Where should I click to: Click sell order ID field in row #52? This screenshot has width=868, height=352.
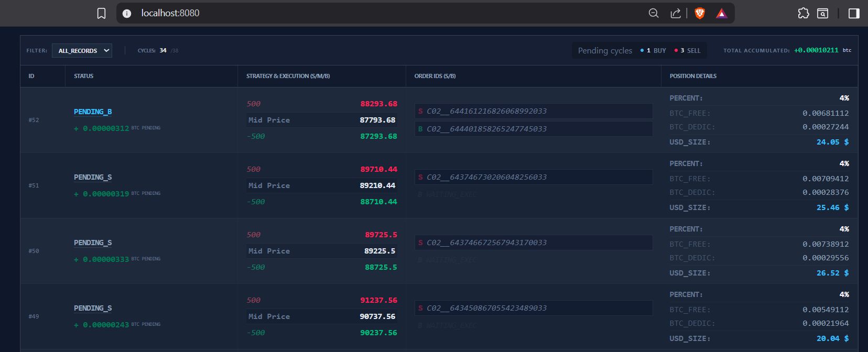534,111
